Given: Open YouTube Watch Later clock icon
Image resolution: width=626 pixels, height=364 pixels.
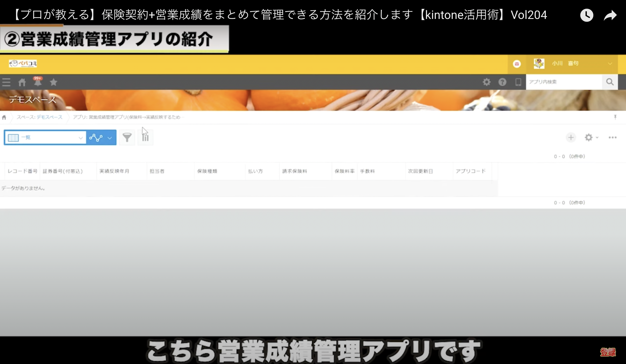Looking at the screenshot, I should [x=587, y=15].
